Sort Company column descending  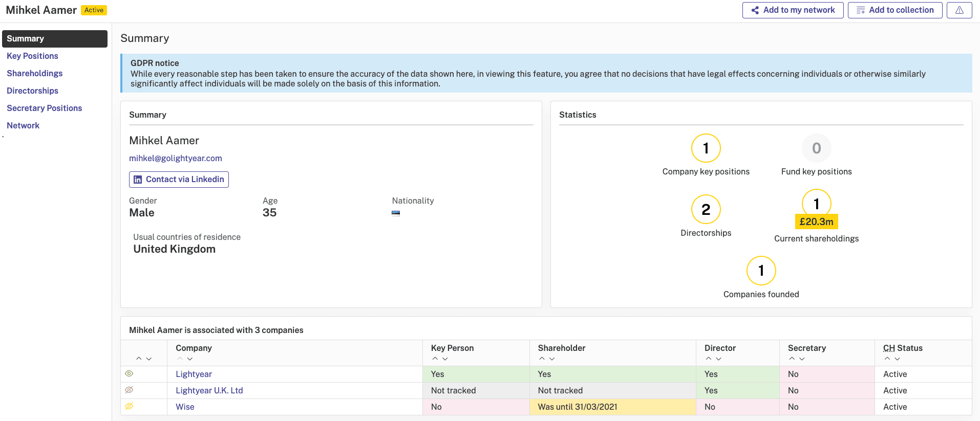pyautogui.click(x=190, y=359)
